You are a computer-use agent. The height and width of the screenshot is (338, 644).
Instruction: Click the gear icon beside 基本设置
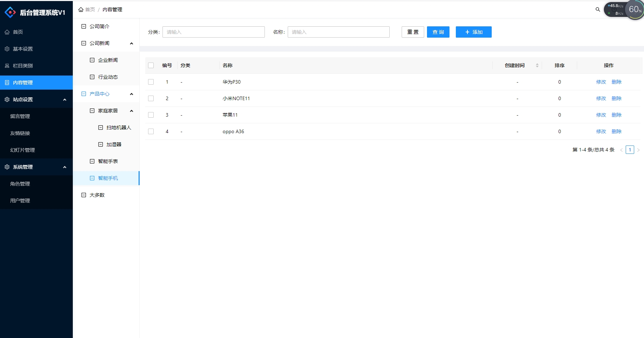[7, 49]
